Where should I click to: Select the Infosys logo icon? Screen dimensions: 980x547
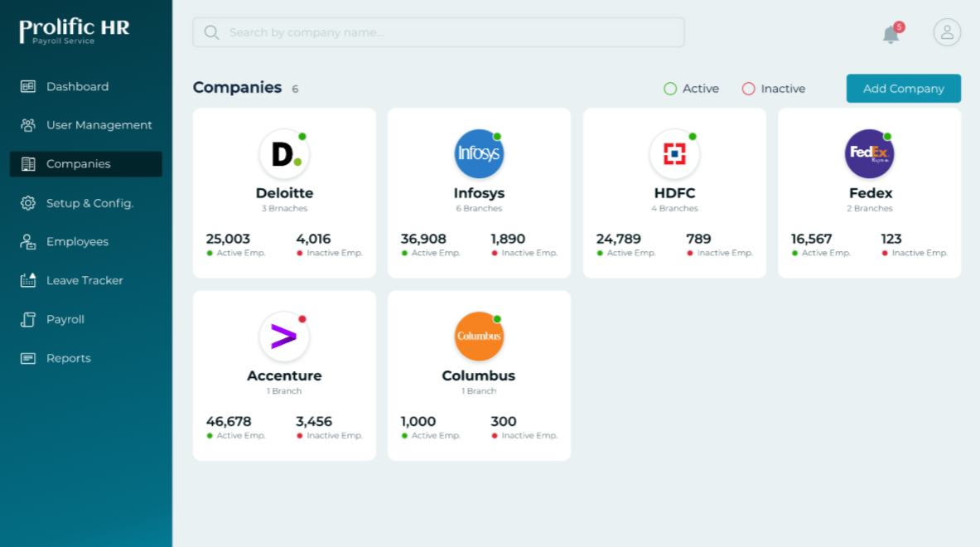click(x=479, y=154)
